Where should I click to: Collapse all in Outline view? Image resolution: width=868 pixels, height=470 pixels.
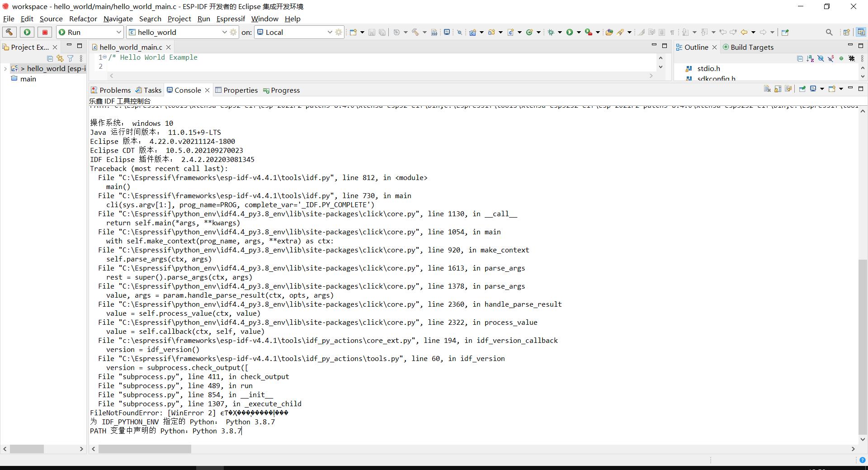point(800,58)
